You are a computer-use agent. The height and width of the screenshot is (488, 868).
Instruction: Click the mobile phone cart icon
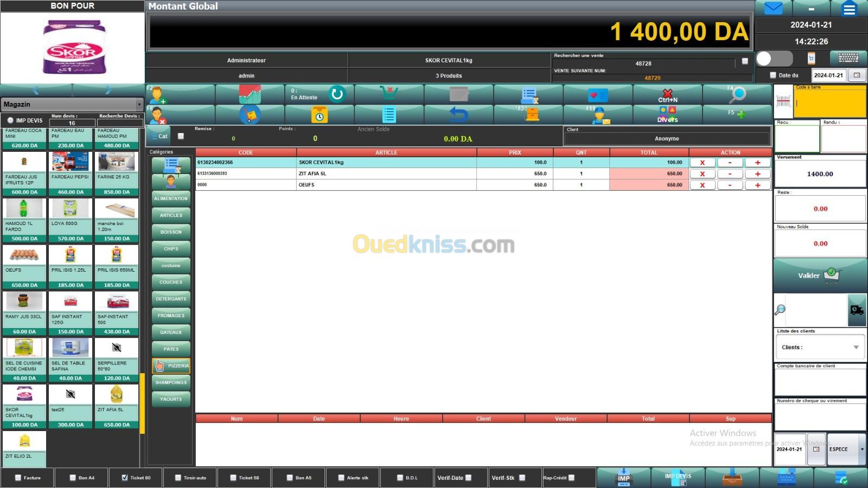tap(811, 58)
